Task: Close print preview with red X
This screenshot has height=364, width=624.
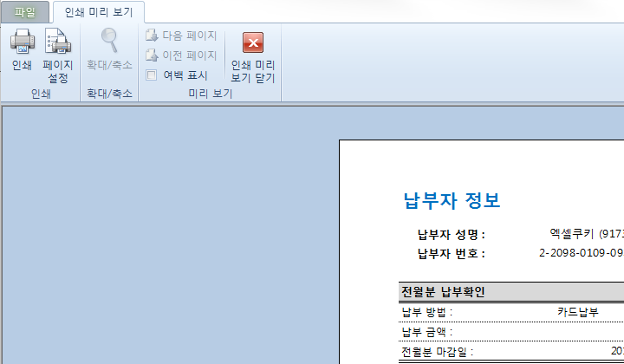Action: pyautogui.click(x=253, y=42)
